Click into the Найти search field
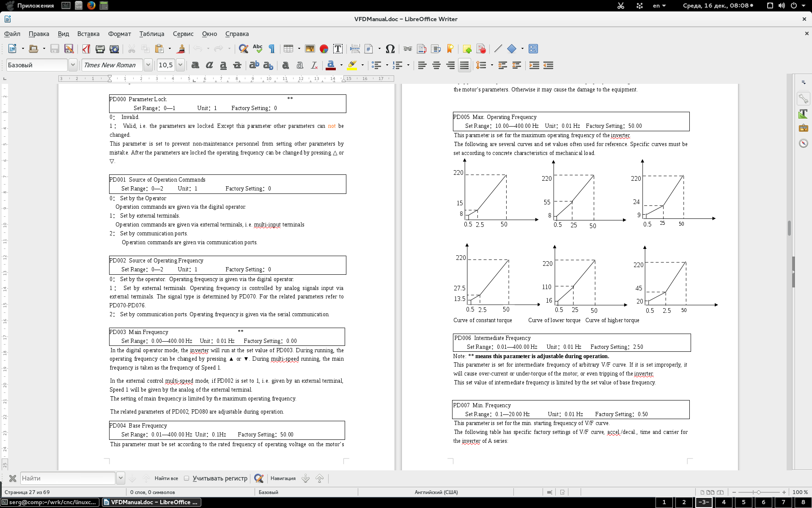Image resolution: width=812 pixels, height=508 pixels. [x=68, y=478]
